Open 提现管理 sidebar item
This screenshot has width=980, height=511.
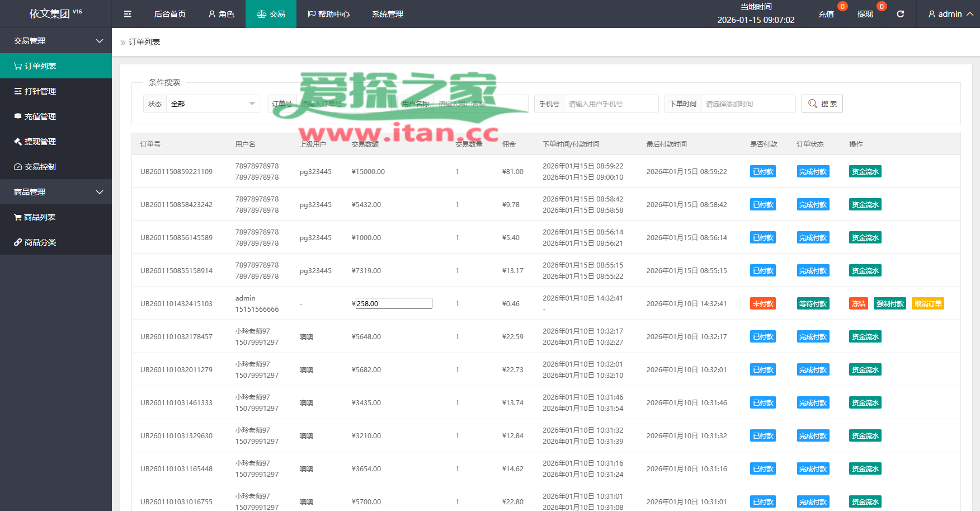click(56, 142)
